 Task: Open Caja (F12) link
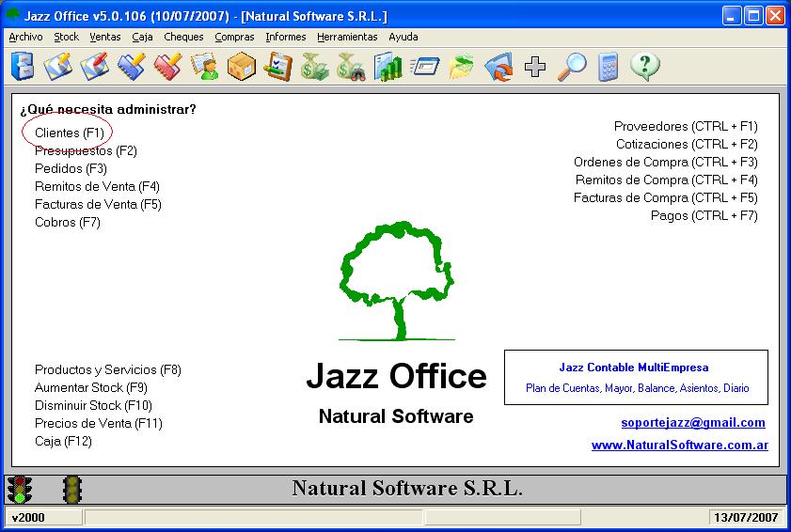pos(63,441)
